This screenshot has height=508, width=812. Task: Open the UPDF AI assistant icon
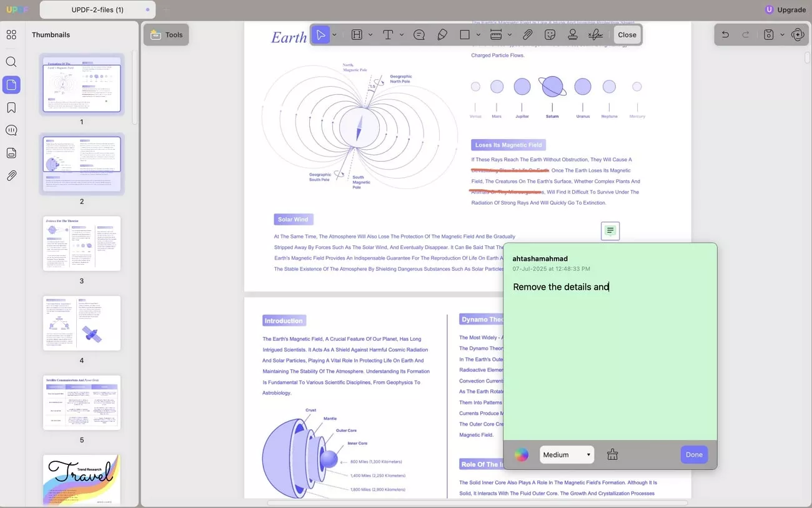pos(798,35)
